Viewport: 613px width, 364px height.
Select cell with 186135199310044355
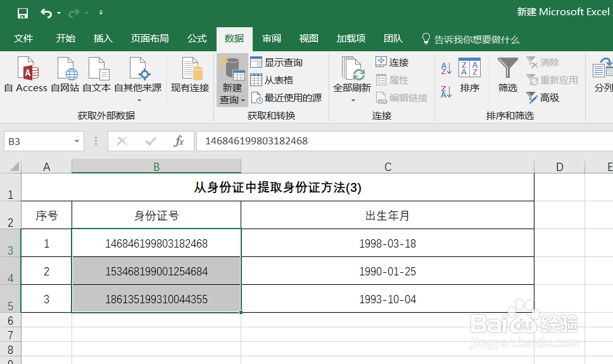click(156, 299)
